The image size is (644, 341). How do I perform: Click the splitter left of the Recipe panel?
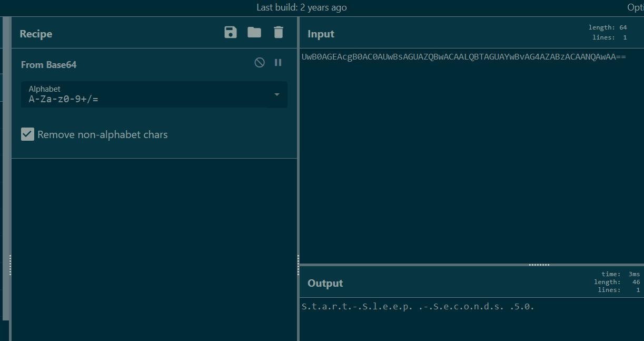[10, 265]
